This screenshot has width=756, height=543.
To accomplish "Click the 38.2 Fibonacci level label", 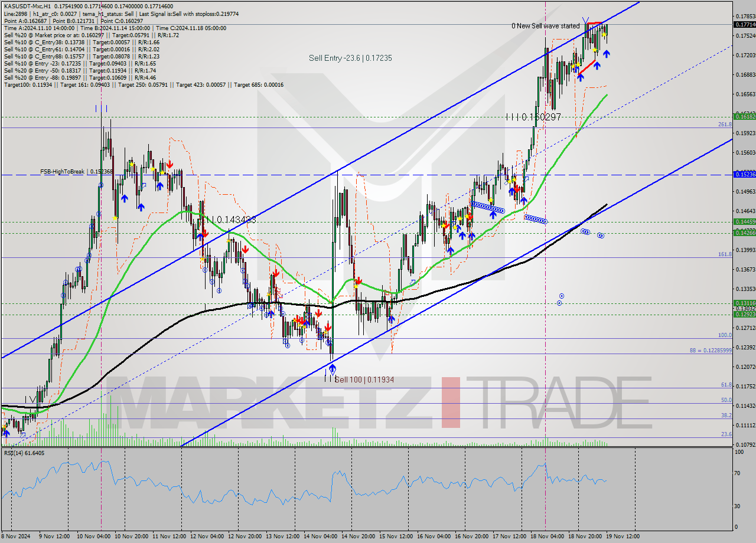I will (726, 415).
